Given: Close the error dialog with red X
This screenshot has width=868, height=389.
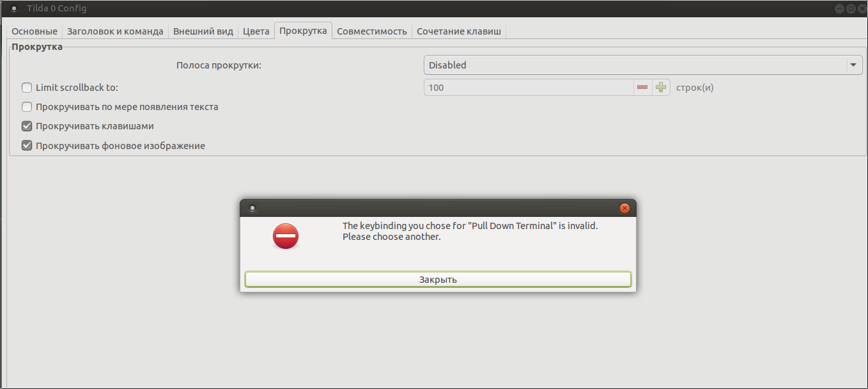Looking at the screenshot, I should tap(625, 208).
